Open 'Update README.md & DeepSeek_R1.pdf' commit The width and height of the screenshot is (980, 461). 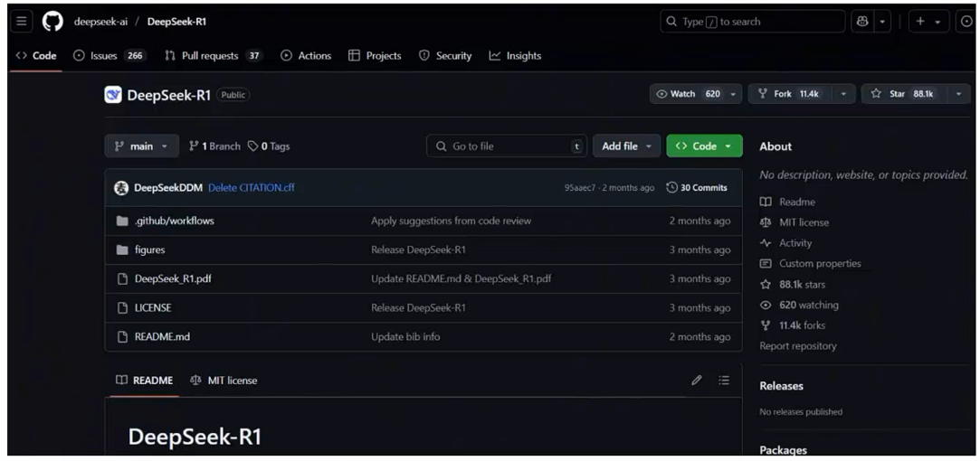(461, 278)
